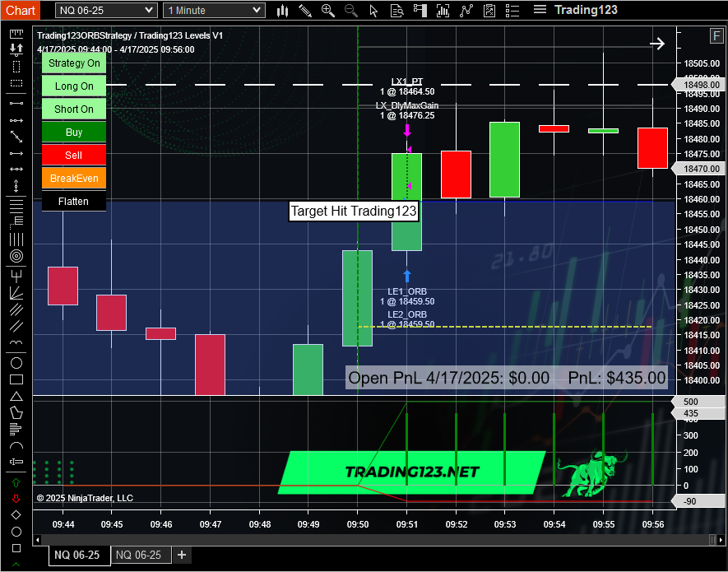Select the horizontal region highlight tool
This screenshot has height=572, width=728.
[x=16, y=84]
